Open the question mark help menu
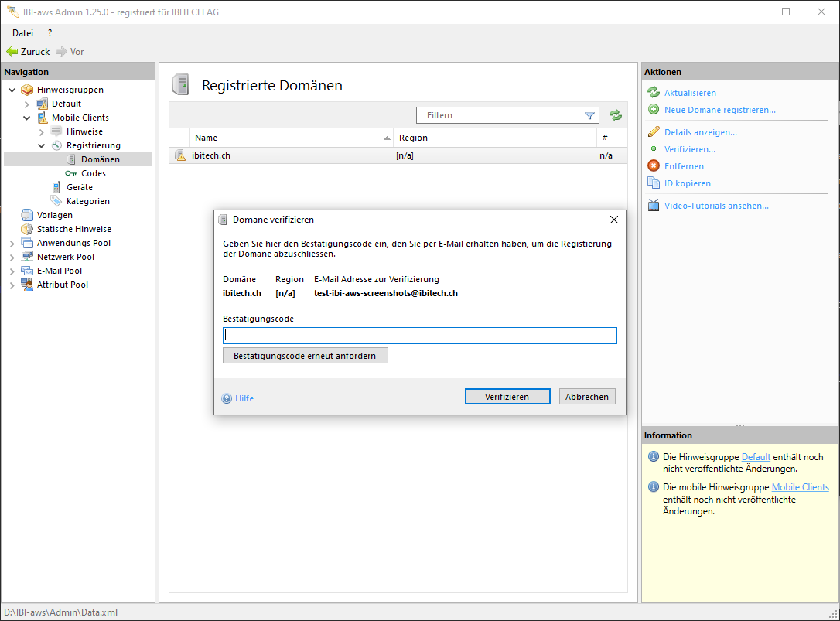The height and width of the screenshot is (621, 840). point(50,32)
